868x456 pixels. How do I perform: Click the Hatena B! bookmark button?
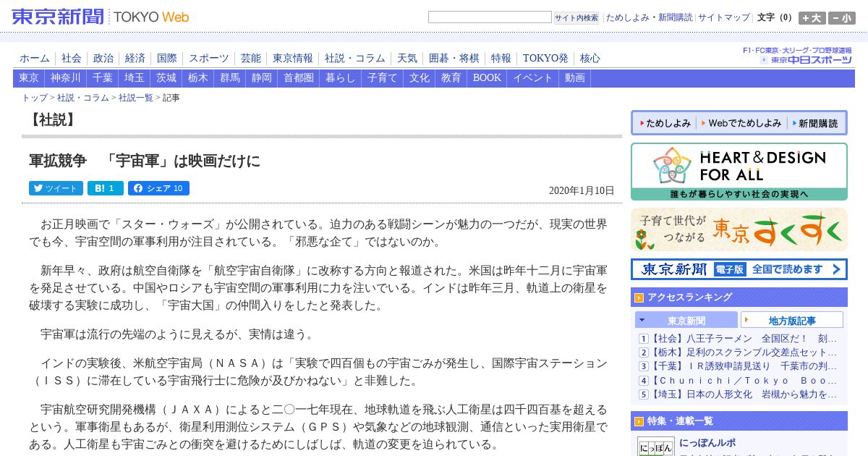[x=106, y=188]
